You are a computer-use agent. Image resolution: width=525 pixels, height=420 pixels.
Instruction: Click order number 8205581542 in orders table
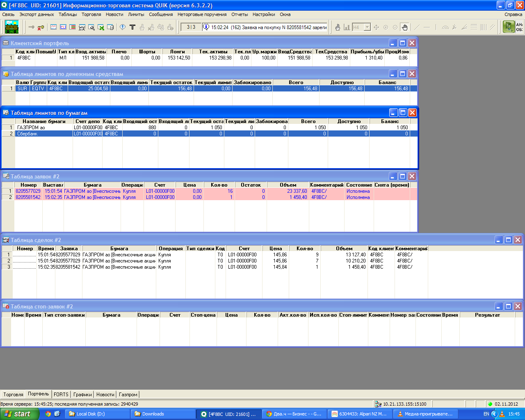(x=28, y=197)
